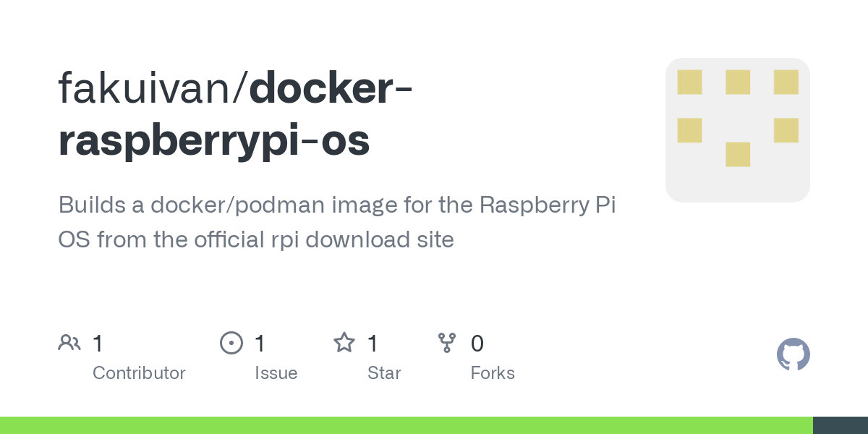868x434 pixels.
Task: Click the Star label text
Action: (384, 373)
